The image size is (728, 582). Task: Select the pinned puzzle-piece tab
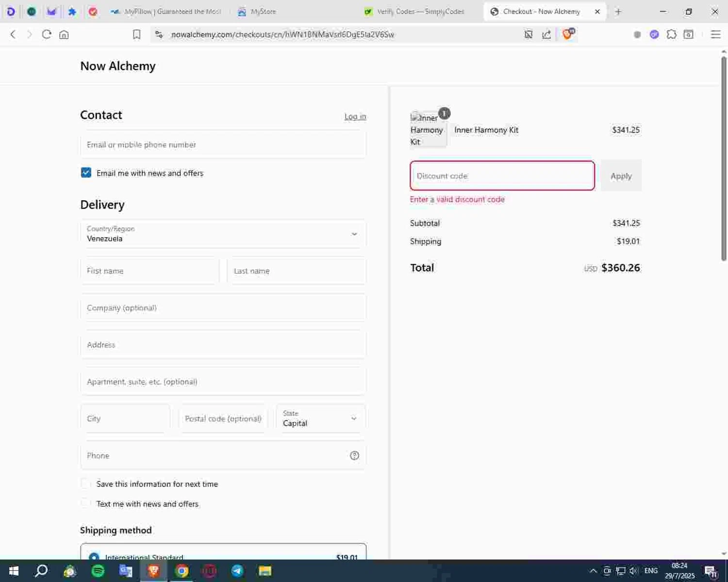click(72, 12)
